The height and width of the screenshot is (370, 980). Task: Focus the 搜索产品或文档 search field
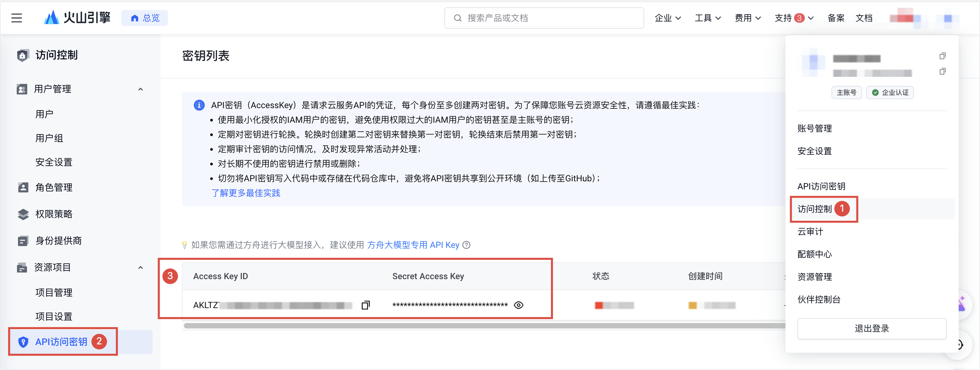tap(544, 18)
